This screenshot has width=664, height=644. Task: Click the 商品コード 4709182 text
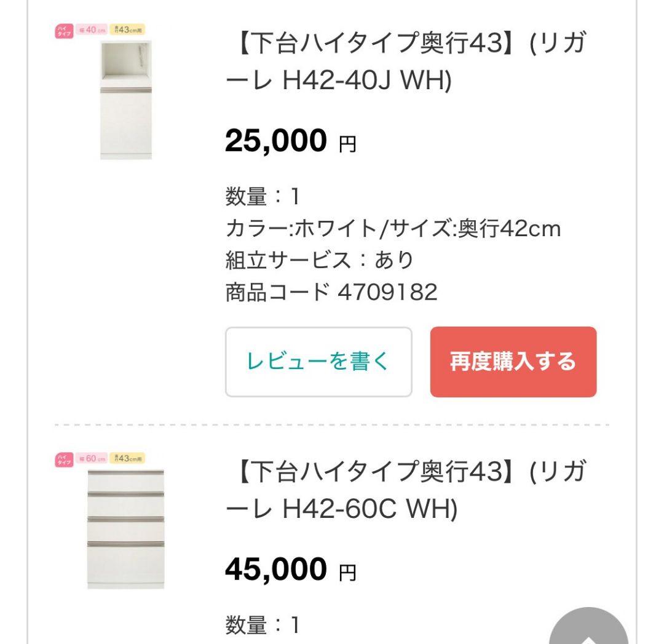click(331, 292)
